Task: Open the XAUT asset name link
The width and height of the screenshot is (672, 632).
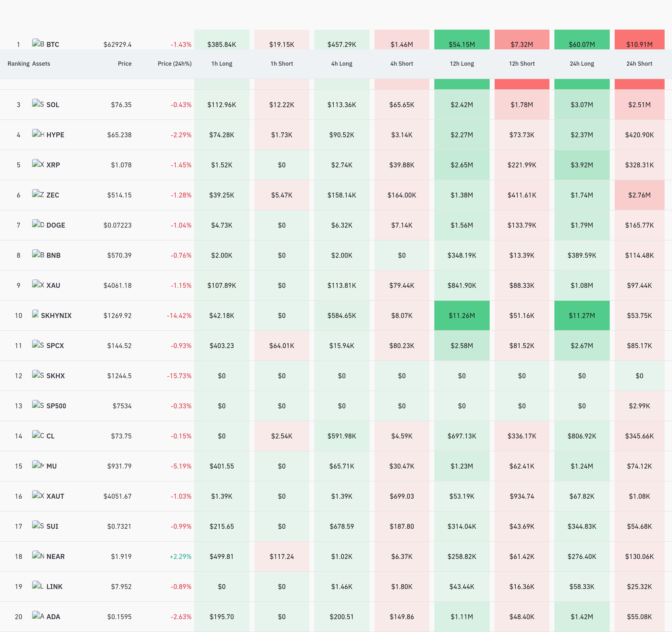Action: click(x=55, y=496)
